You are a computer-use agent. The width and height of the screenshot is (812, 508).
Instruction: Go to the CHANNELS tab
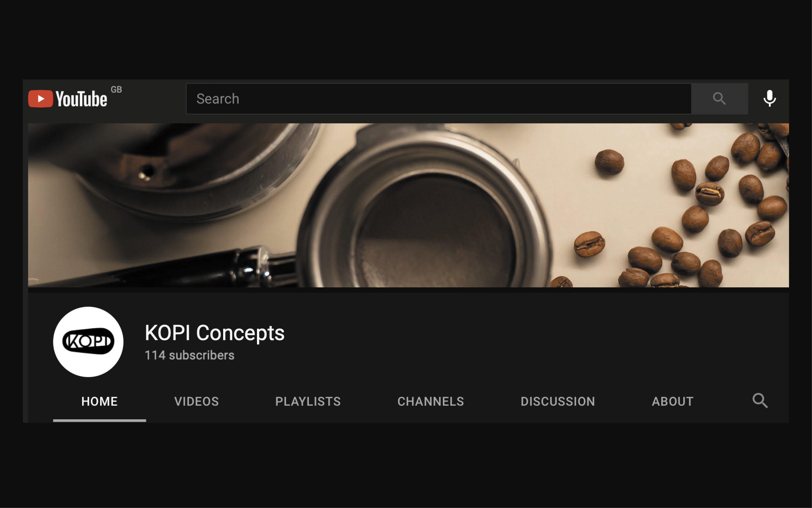431,402
